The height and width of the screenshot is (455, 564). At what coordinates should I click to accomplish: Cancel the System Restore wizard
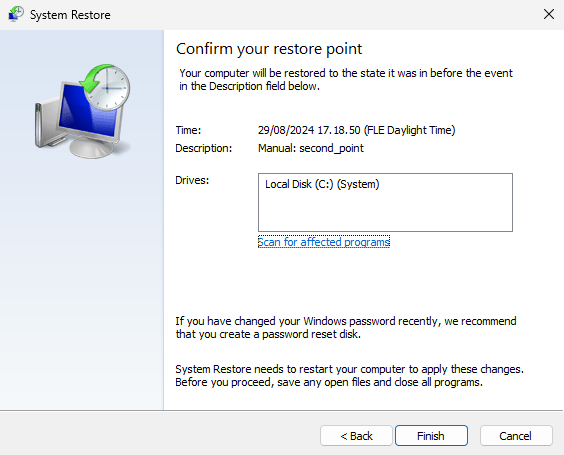pyautogui.click(x=516, y=436)
